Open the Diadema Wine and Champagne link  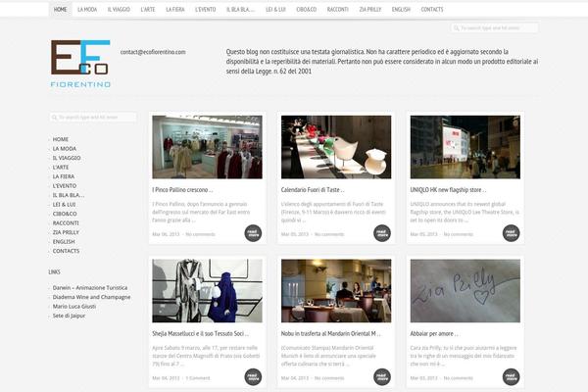[x=91, y=297]
